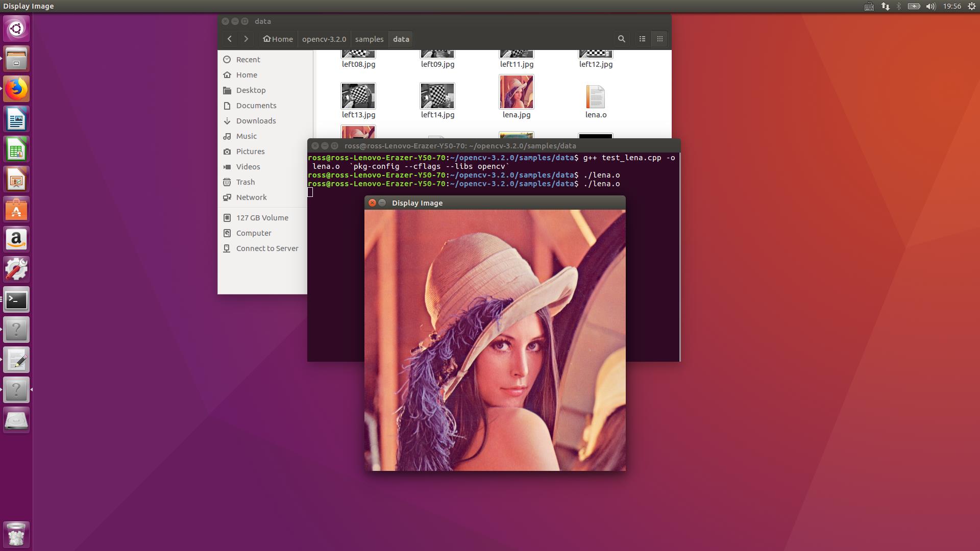Expand the samples breadcrumb in path bar
The image size is (980, 551).
(369, 38)
